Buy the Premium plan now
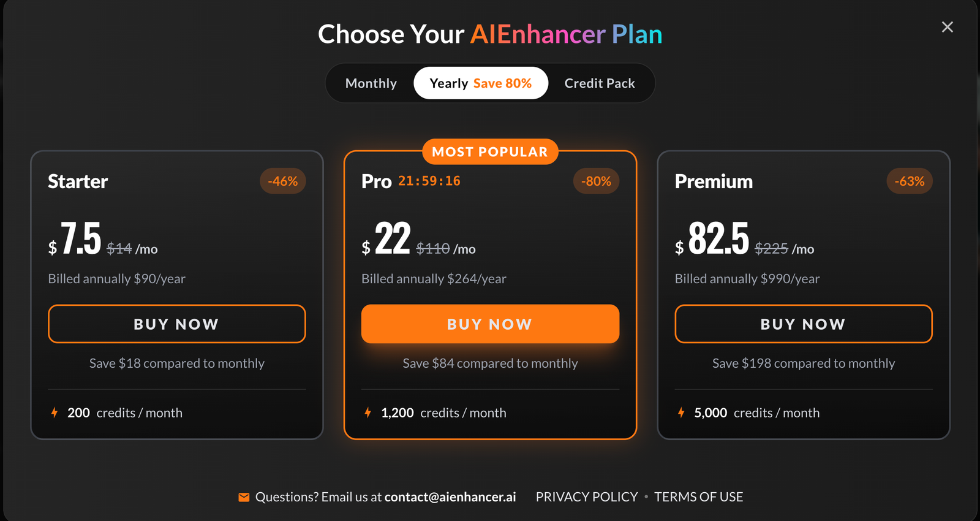The height and width of the screenshot is (521, 980). point(804,324)
